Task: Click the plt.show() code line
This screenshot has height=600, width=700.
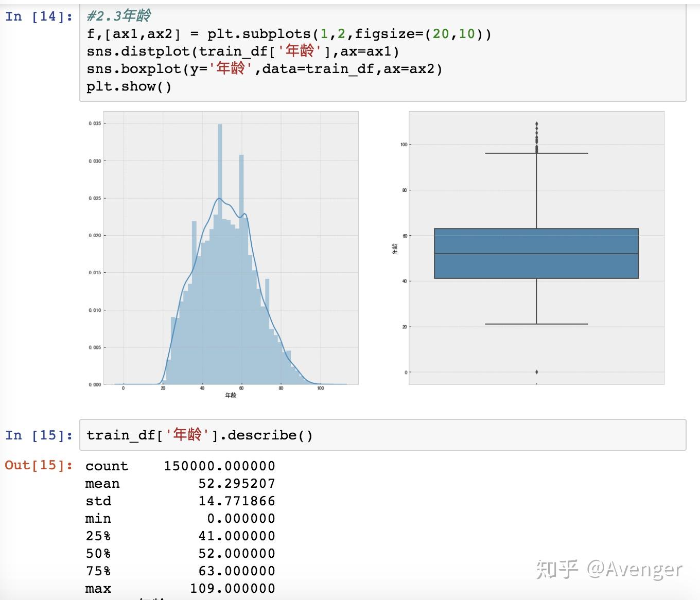Action: (x=129, y=86)
